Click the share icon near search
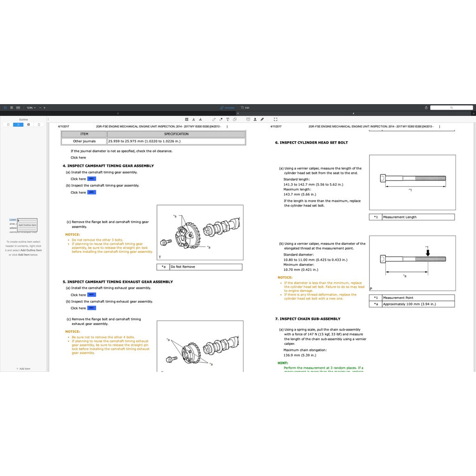 click(426, 107)
